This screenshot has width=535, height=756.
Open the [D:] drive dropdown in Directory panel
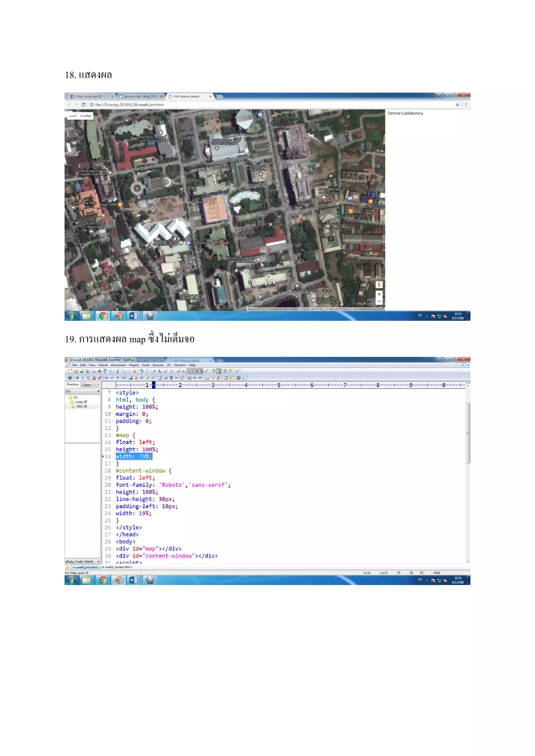coord(98,391)
